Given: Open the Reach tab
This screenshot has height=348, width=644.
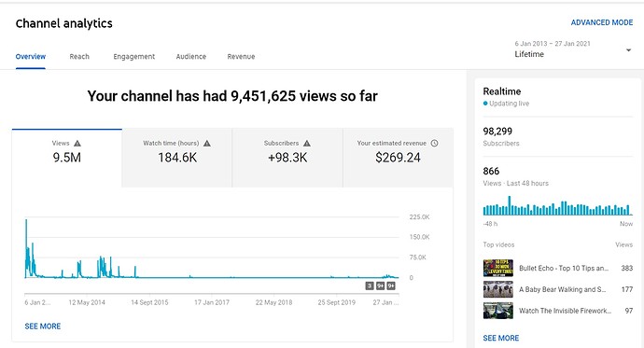Looking at the screenshot, I should point(79,57).
